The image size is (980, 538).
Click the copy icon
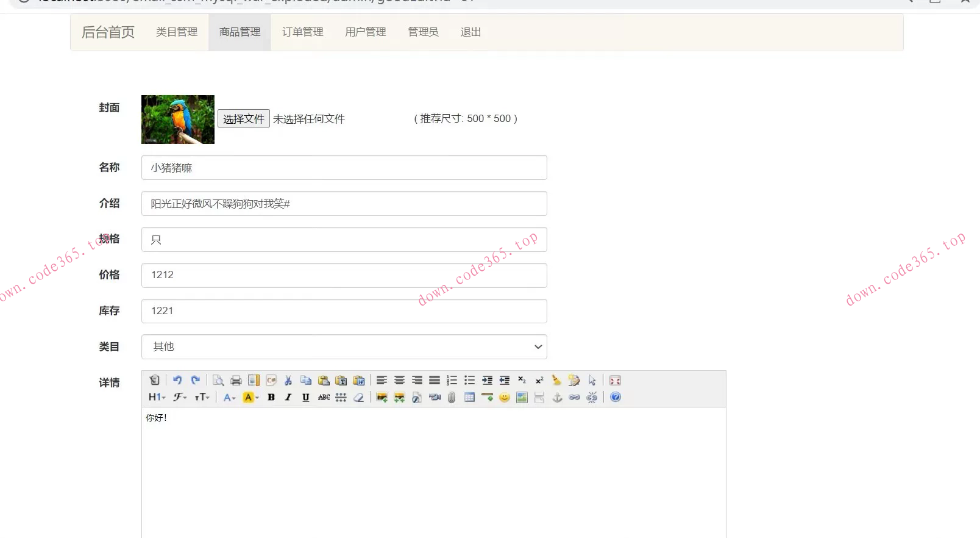(x=306, y=380)
